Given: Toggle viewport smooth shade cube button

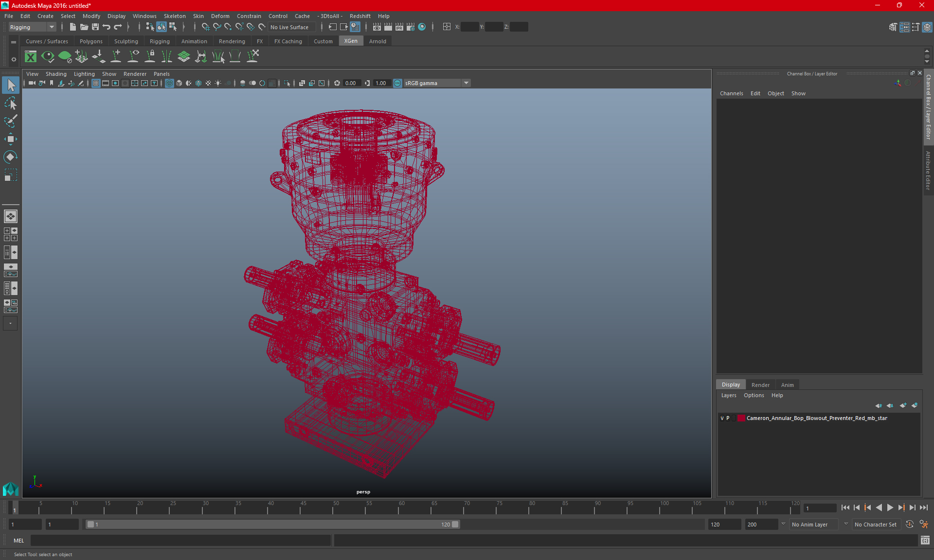Looking at the screenshot, I should pyautogui.click(x=179, y=83).
